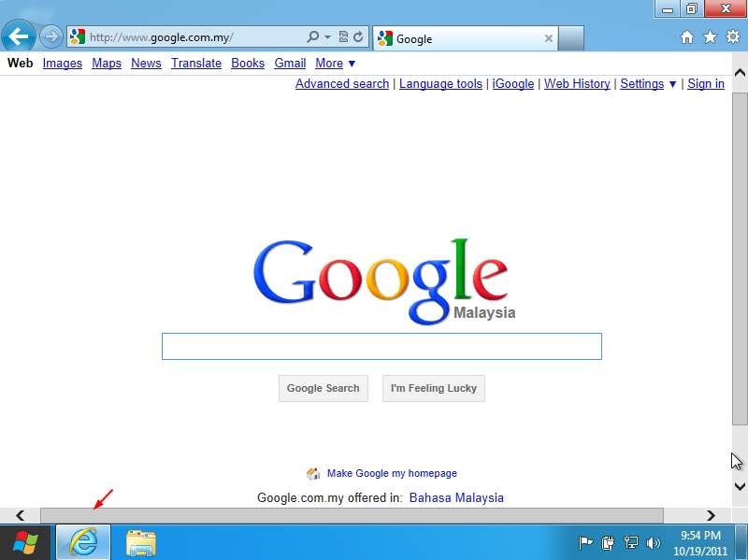Click the Google Search button
The height and width of the screenshot is (560, 748).
(323, 388)
